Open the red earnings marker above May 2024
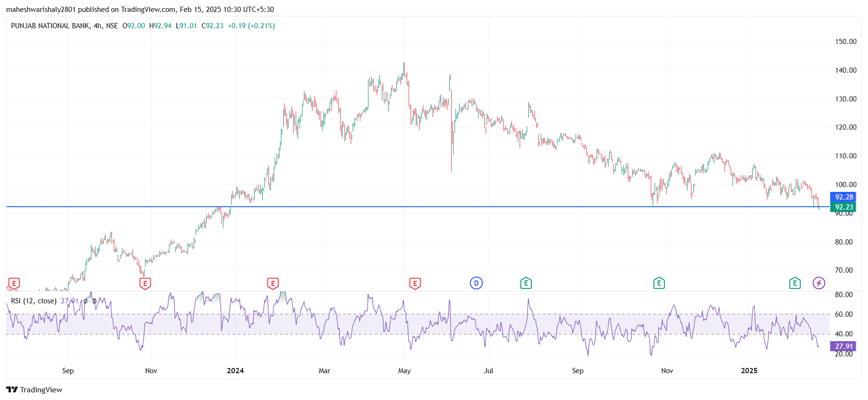The image size is (868, 400). click(415, 284)
